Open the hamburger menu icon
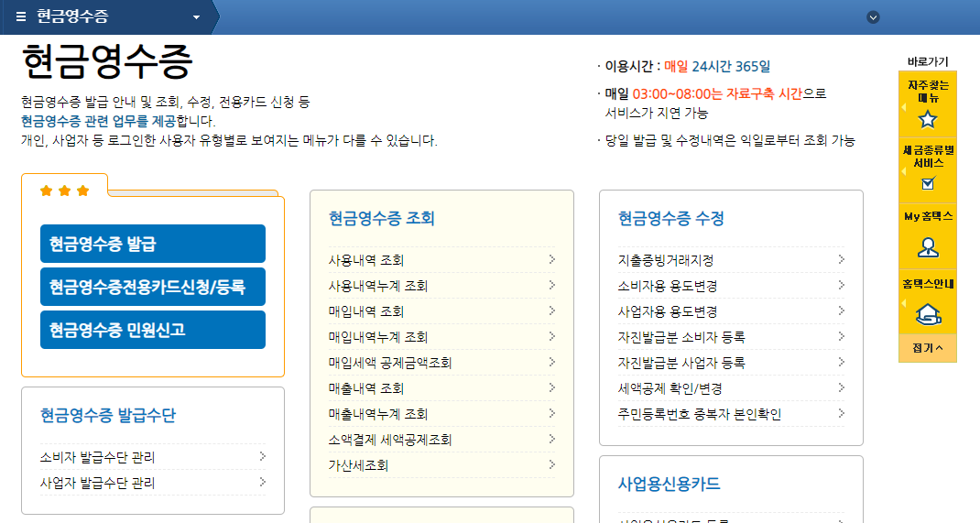 21,16
